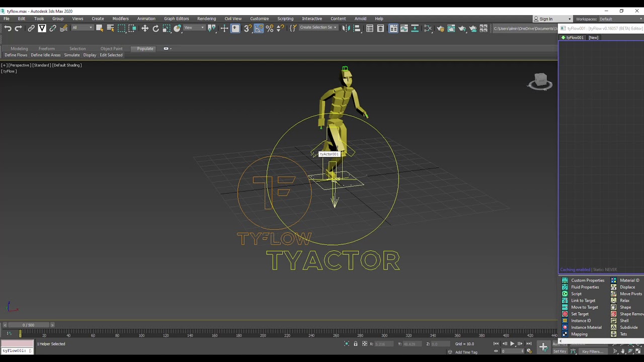644x362 pixels.
Task: Click the Simulate button in the ribbon
Action: coord(72,55)
